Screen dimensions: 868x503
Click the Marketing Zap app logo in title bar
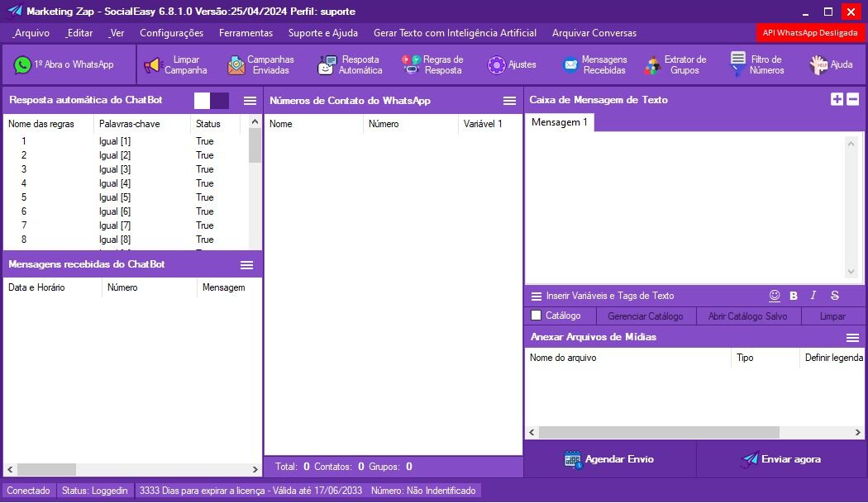click(14, 11)
